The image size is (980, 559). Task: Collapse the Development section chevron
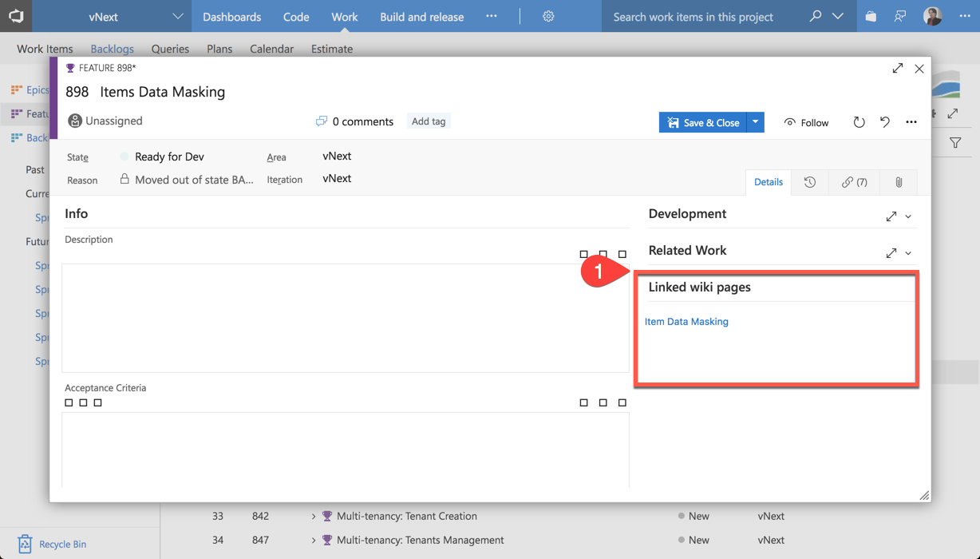point(908,216)
